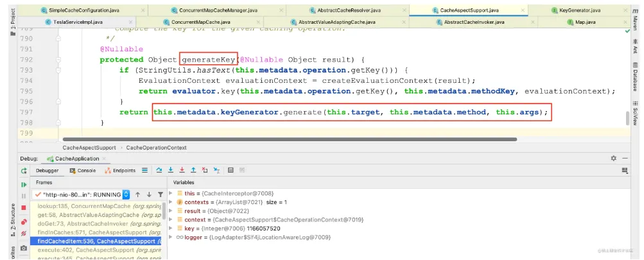This screenshot has height=260, width=644.
Task: Open the Ant tool window
Action: pyautogui.click(x=636, y=46)
